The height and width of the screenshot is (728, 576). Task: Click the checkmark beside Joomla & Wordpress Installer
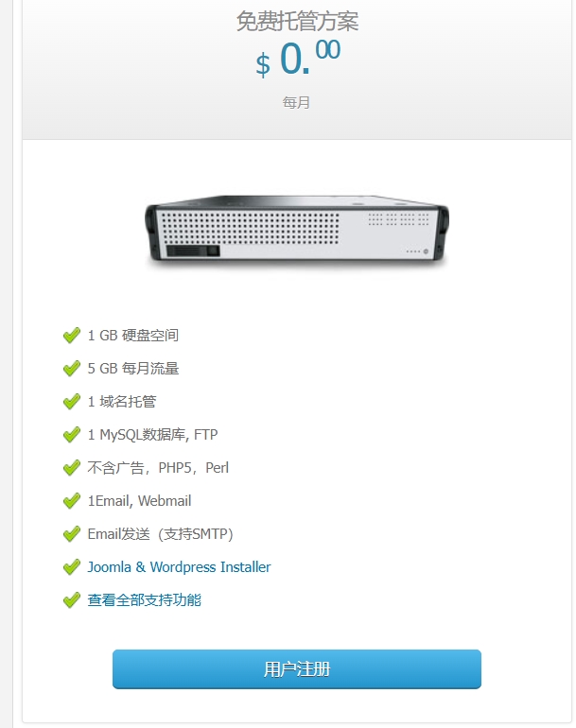[72, 567]
